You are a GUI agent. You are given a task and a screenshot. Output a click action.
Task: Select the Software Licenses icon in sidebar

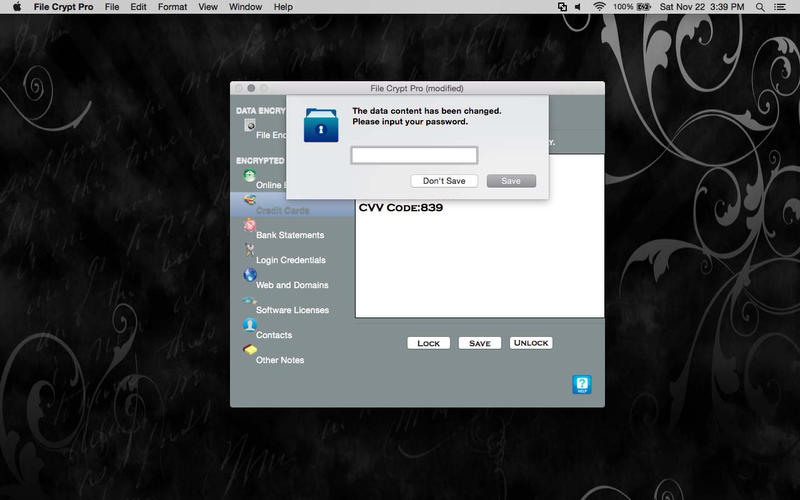coord(249,301)
